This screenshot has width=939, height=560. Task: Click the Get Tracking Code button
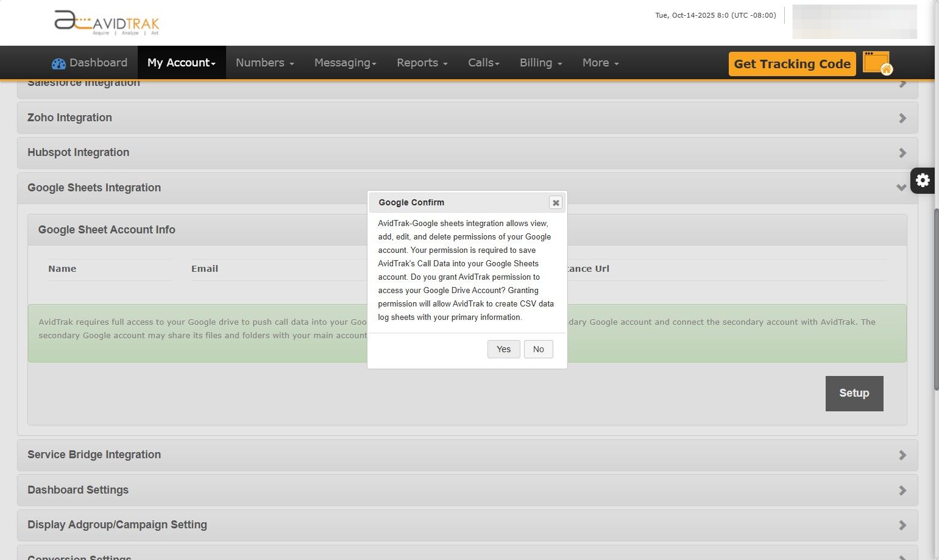792,64
